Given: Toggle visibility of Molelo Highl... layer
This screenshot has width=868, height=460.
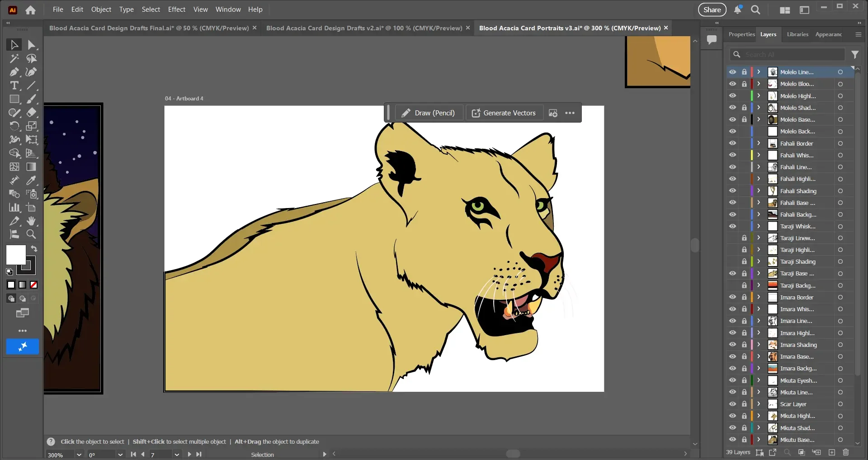Looking at the screenshot, I should point(732,96).
